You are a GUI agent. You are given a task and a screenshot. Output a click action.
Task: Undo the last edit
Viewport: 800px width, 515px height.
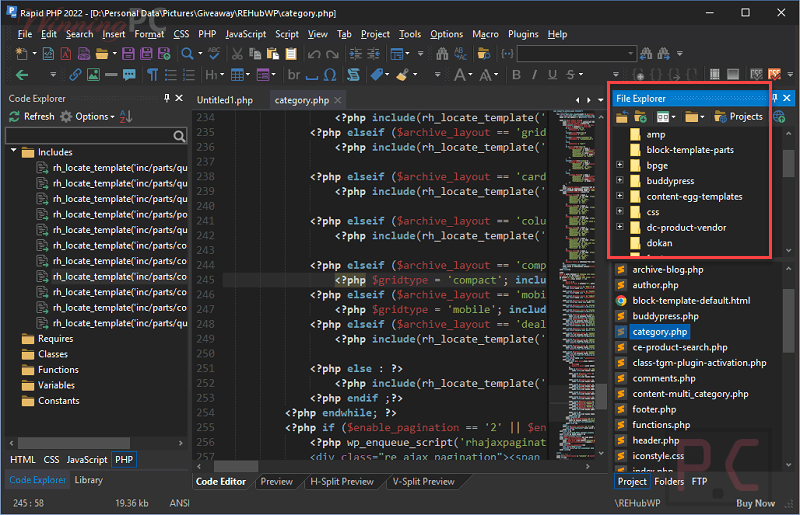coord(314,54)
